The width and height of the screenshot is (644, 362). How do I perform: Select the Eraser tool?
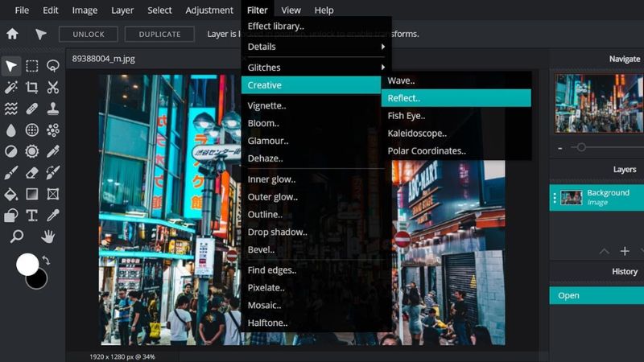[32, 172]
